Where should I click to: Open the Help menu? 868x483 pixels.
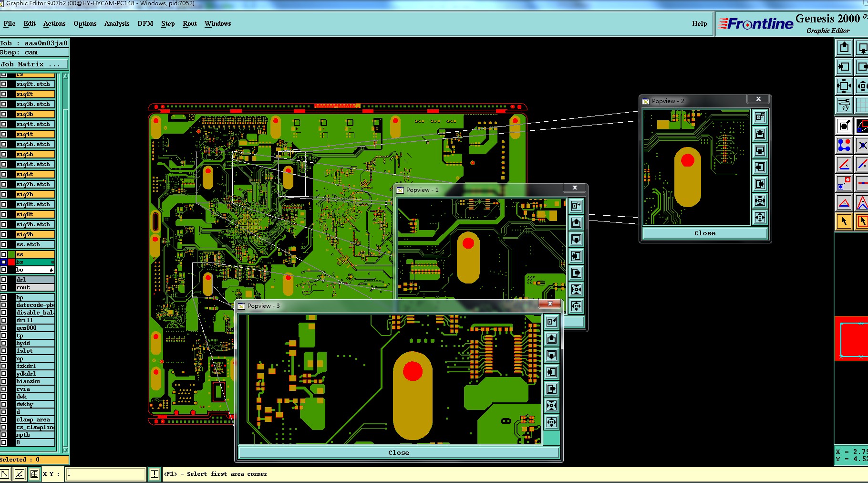pyautogui.click(x=700, y=23)
